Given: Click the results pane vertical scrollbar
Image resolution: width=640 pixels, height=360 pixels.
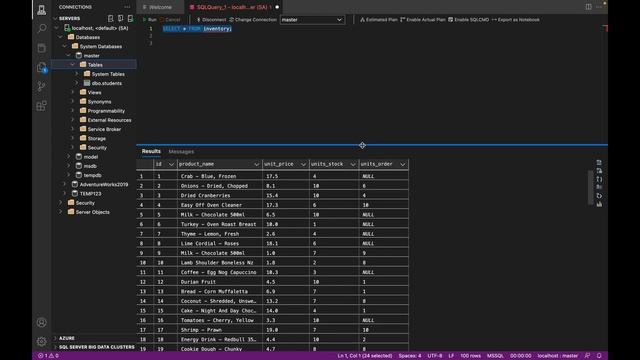Looking at the screenshot, I should [590, 188].
